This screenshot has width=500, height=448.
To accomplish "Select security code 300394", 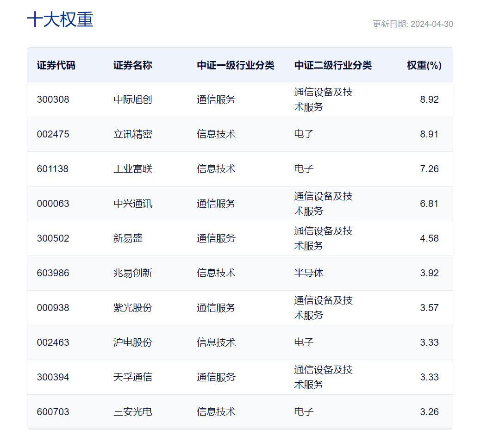I will click(53, 378).
